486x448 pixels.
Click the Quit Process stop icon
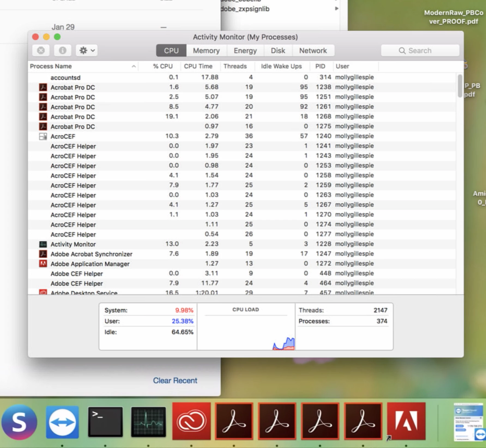point(41,50)
